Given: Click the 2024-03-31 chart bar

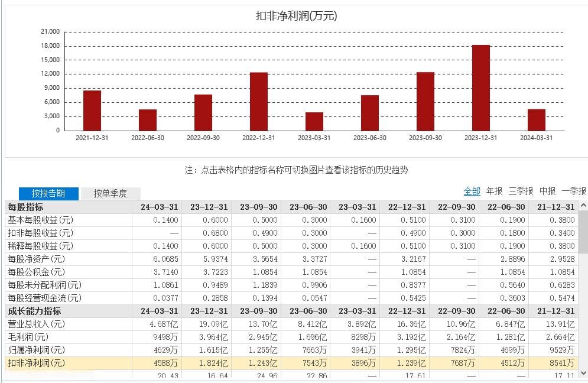Looking at the screenshot, I should click(x=536, y=120).
